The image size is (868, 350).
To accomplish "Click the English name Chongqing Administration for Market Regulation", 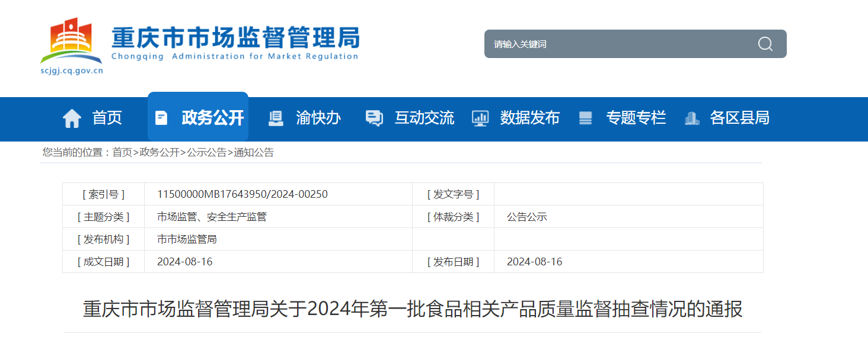I will [235, 57].
